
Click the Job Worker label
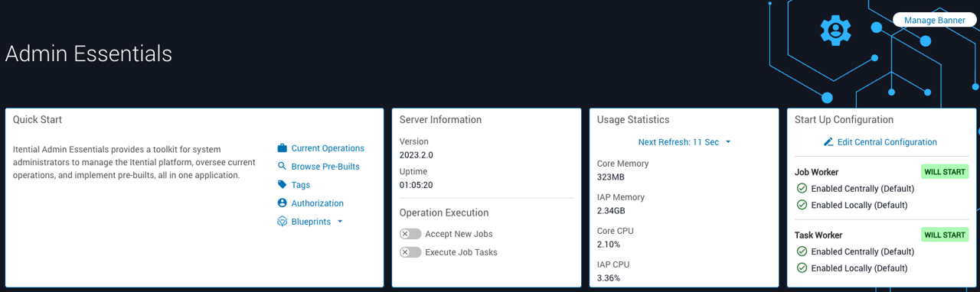tap(817, 173)
